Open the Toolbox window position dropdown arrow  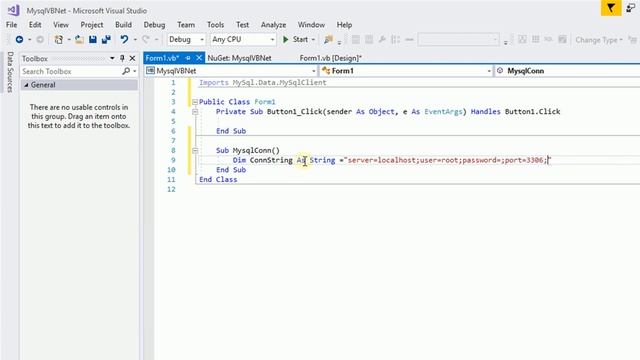[x=112, y=58]
